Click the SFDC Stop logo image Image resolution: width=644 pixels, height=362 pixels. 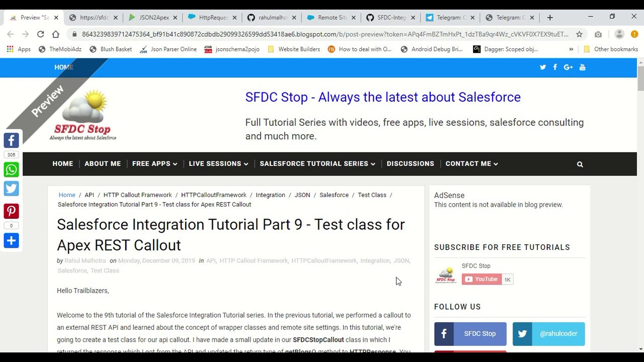pos(83,116)
